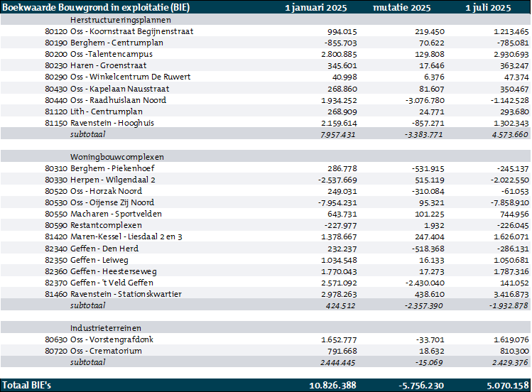The image size is (532, 392).
Task: Select the 'Berghem - Centrumplan' row label
Action: point(112,43)
